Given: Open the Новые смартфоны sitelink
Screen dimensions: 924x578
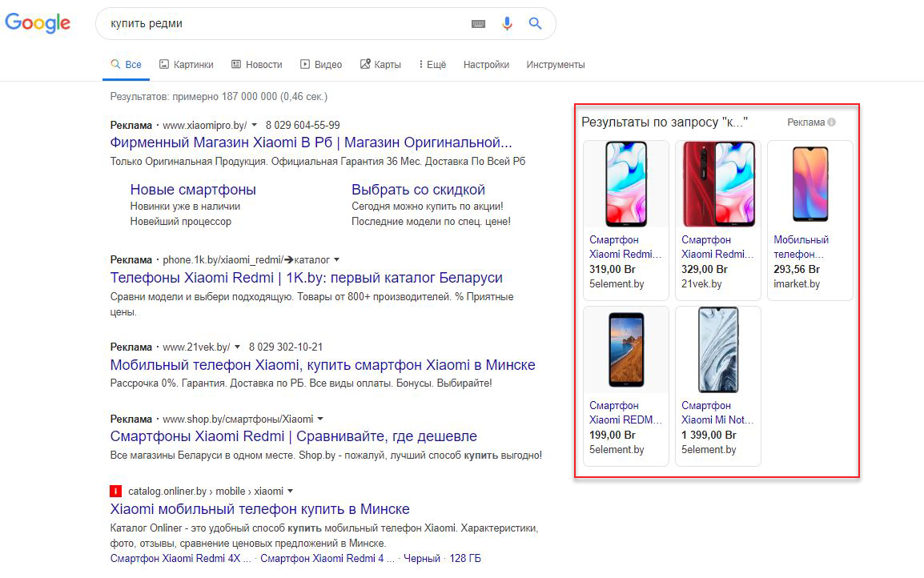Looking at the screenshot, I should [x=193, y=190].
